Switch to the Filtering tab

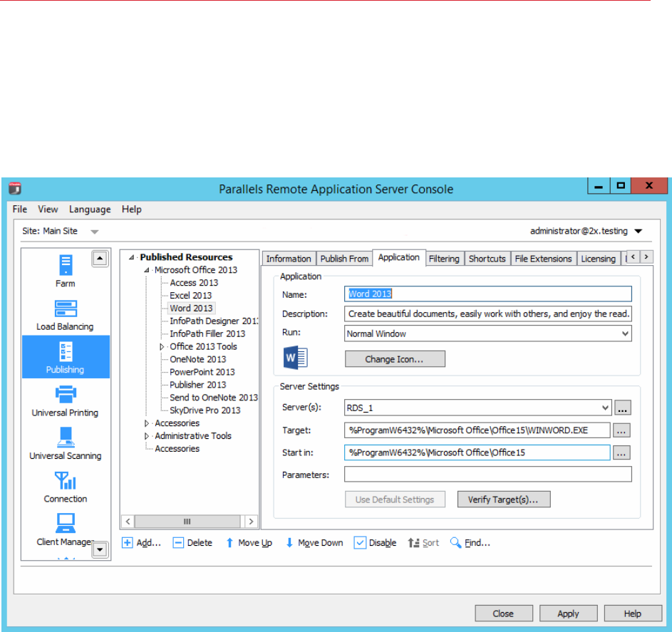tap(444, 259)
